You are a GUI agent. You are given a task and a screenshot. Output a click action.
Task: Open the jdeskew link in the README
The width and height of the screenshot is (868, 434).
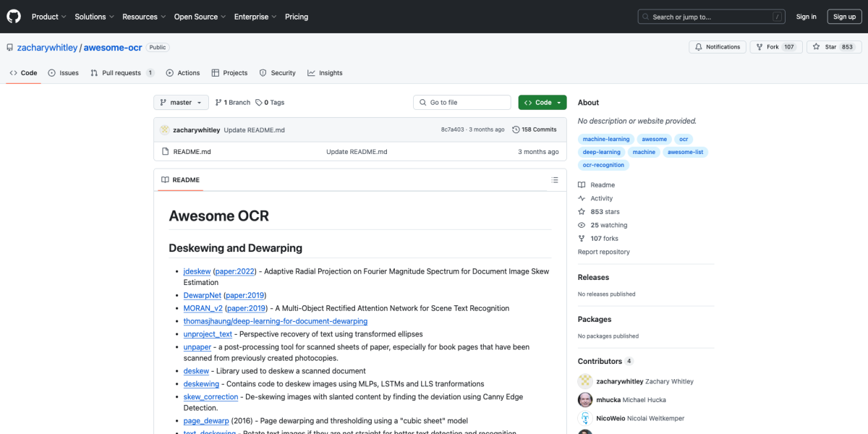point(197,271)
